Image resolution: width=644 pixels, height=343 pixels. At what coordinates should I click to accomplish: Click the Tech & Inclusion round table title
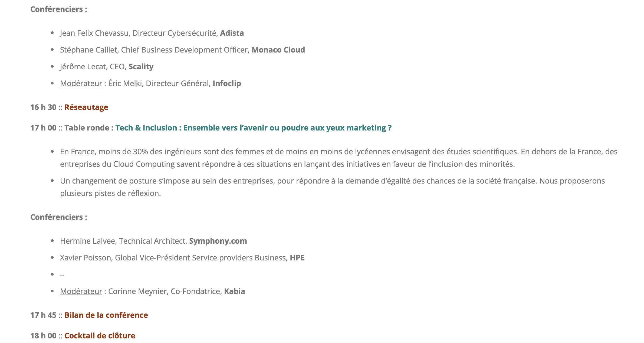pos(254,128)
